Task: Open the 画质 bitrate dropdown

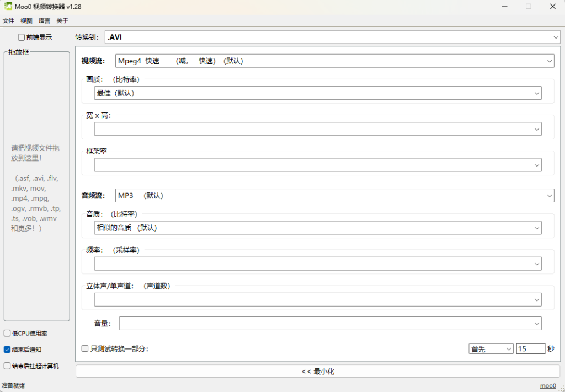Action: (317, 93)
